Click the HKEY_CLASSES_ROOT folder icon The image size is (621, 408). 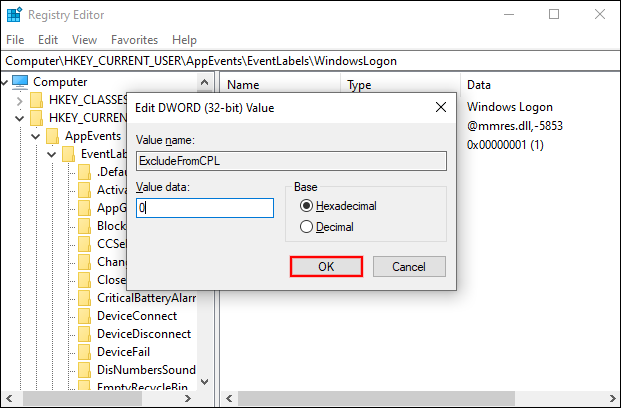(37, 100)
